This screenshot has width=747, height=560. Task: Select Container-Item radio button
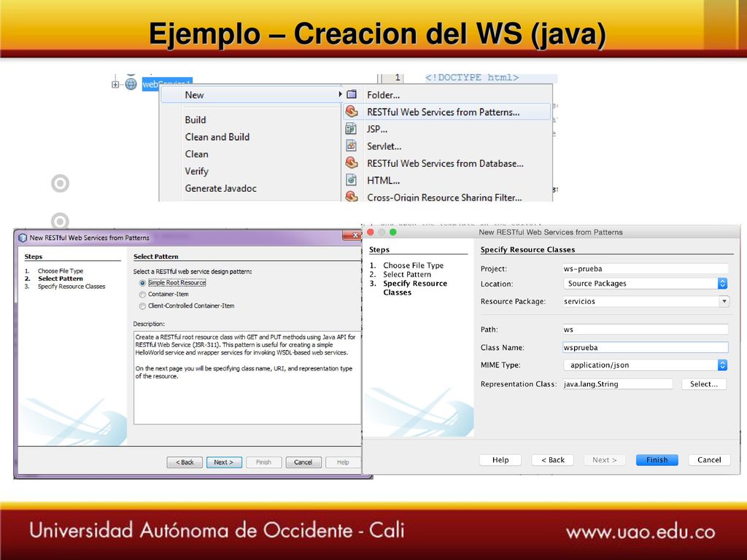point(142,295)
